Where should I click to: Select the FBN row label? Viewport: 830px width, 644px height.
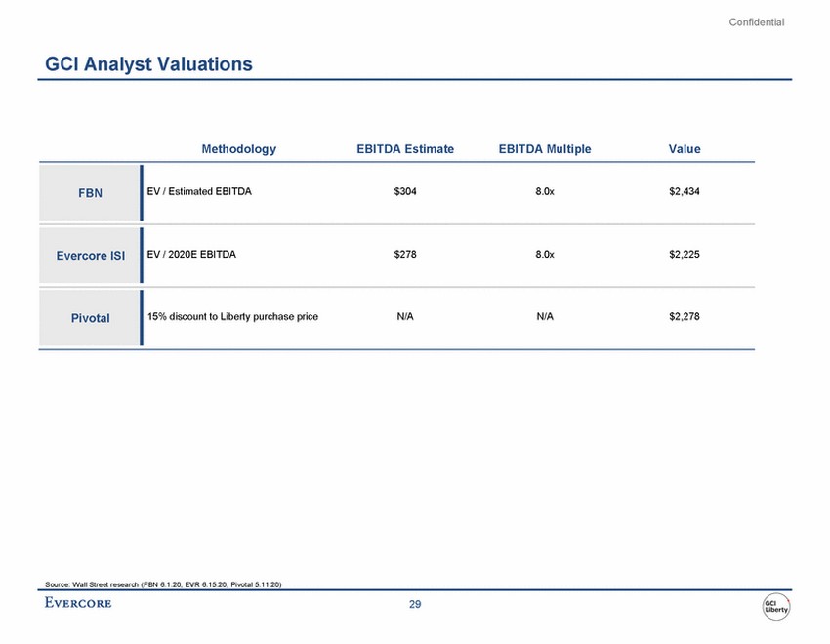click(x=89, y=193)
